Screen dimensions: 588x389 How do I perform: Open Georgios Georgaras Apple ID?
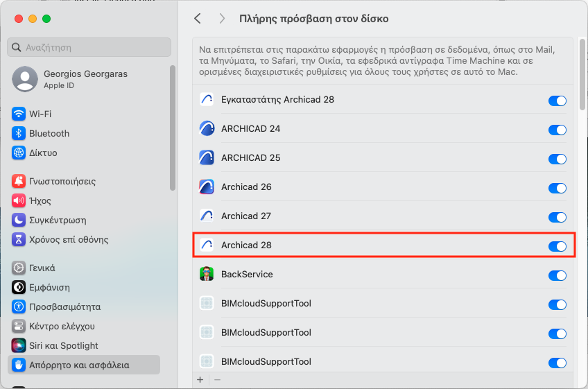pos(84,79)
